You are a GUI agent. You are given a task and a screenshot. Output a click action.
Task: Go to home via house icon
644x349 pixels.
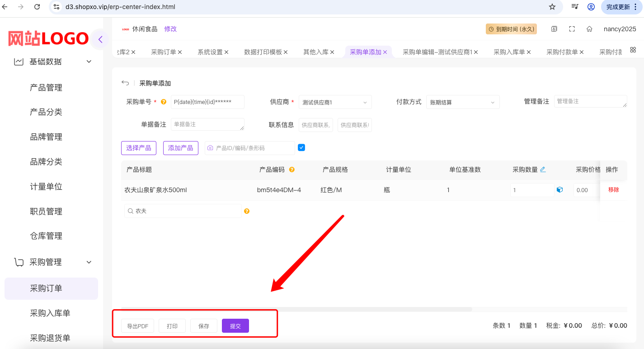click(589, 29)
